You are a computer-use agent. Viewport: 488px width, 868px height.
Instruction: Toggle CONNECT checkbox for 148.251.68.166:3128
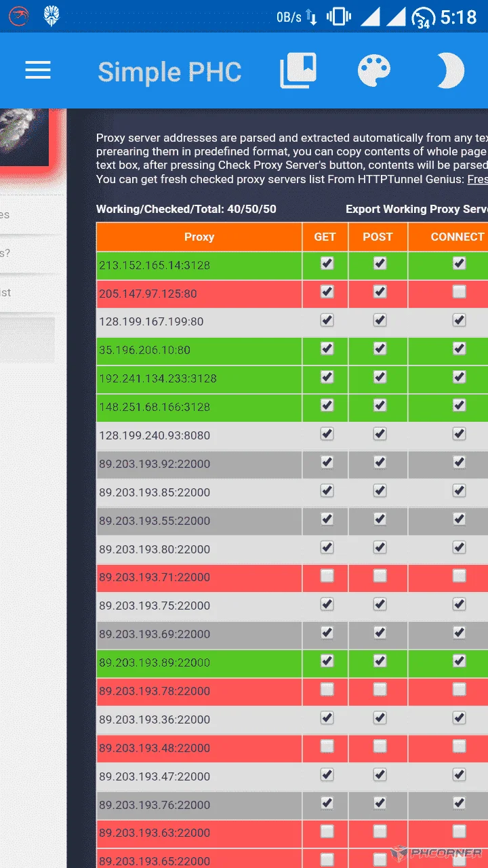pos(459,406)
